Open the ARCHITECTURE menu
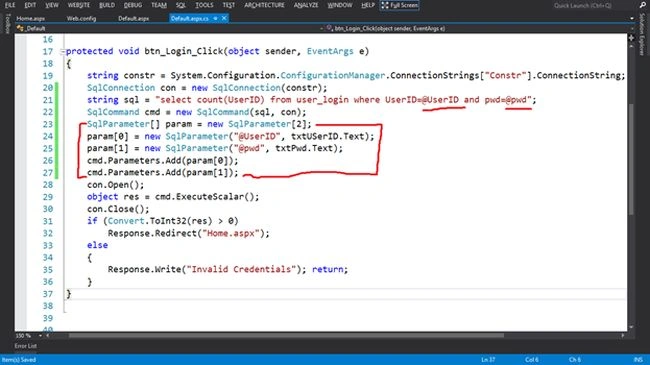The width and height of the screenshot is (650, 365). [x=264, y=5]
